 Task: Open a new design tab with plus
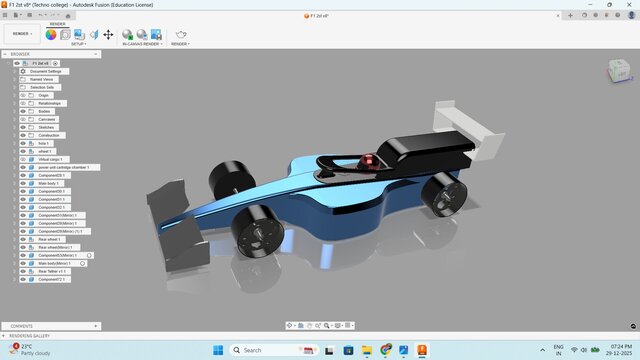570,15
